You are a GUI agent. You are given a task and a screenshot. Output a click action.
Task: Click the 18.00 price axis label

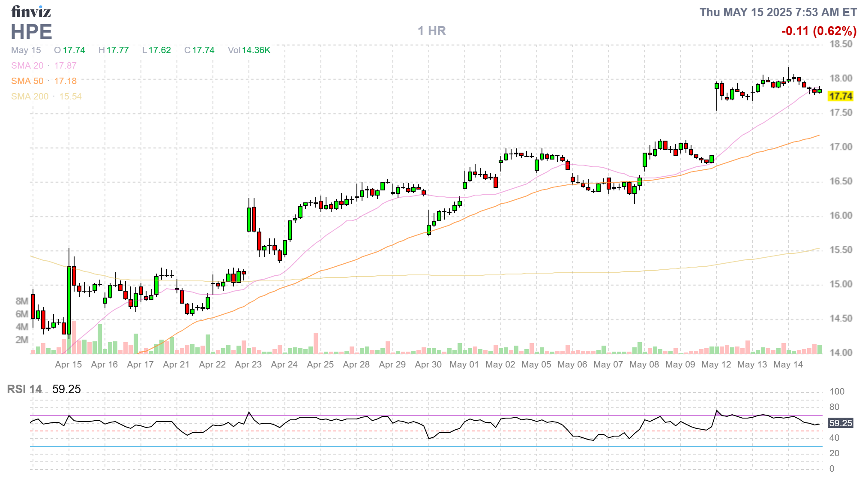[841, 78]
